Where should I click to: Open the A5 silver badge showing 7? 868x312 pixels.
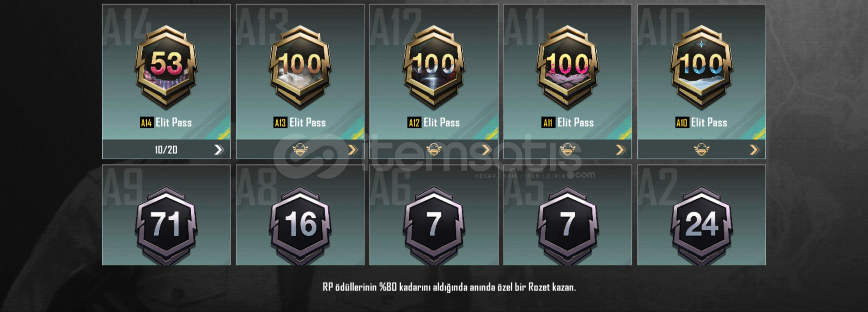[x=567, y=225]
